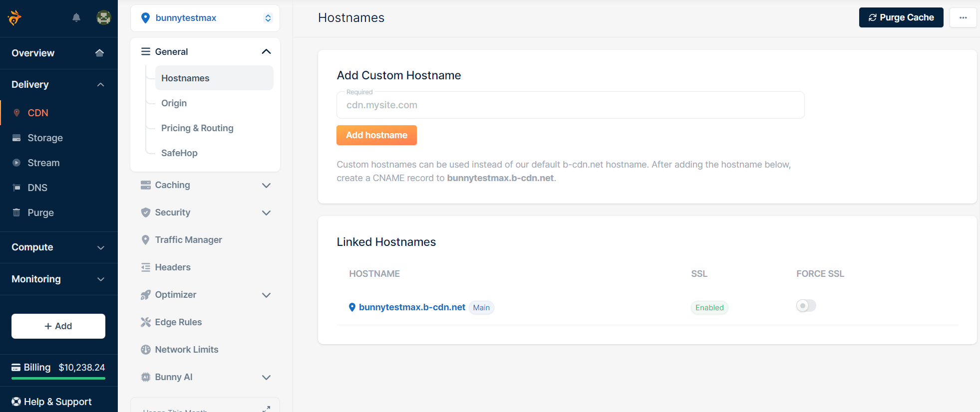Screen dimensions: 980x412
Task: Focus the custom hostname input field
Action: pyautogui.click(x=570, y=105)
